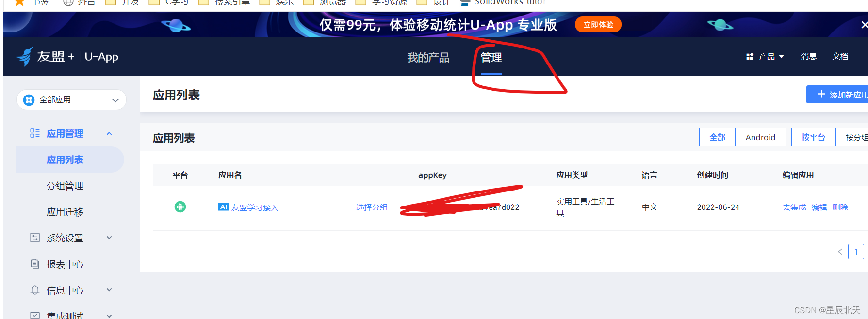The width and height of the screenshot is (868, 319).
Task: Click the Android platform icon in the row
Action: 180,207
